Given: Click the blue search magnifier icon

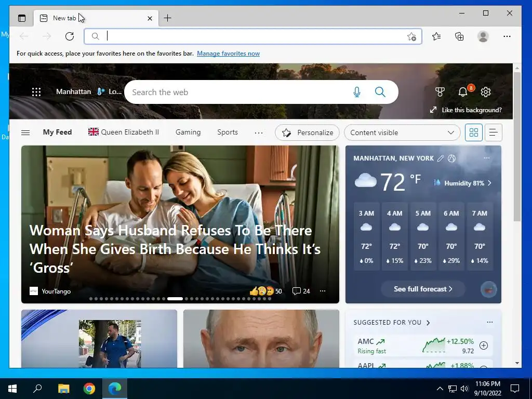Looking at the screenshot, I should pyautogui.click(x=380, y=92).
